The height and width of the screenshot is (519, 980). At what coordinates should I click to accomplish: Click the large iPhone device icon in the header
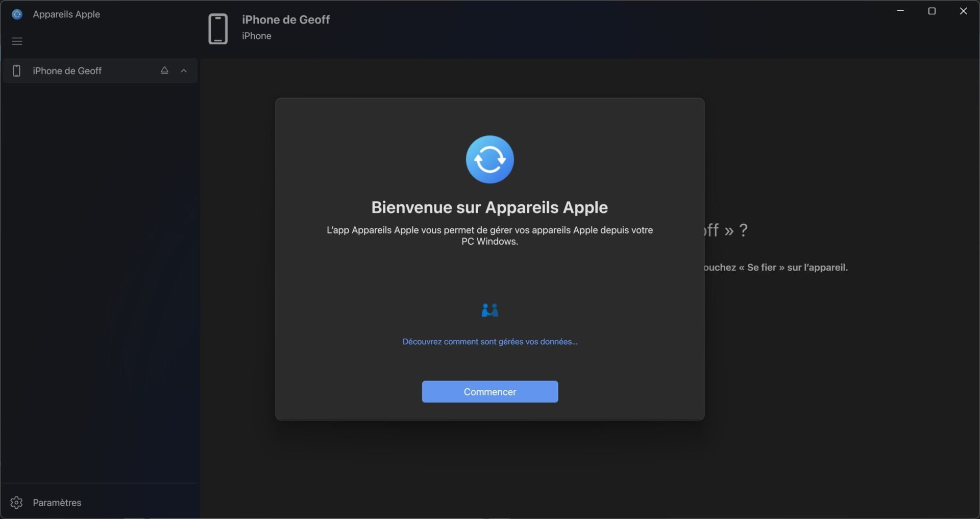point(218,29)
